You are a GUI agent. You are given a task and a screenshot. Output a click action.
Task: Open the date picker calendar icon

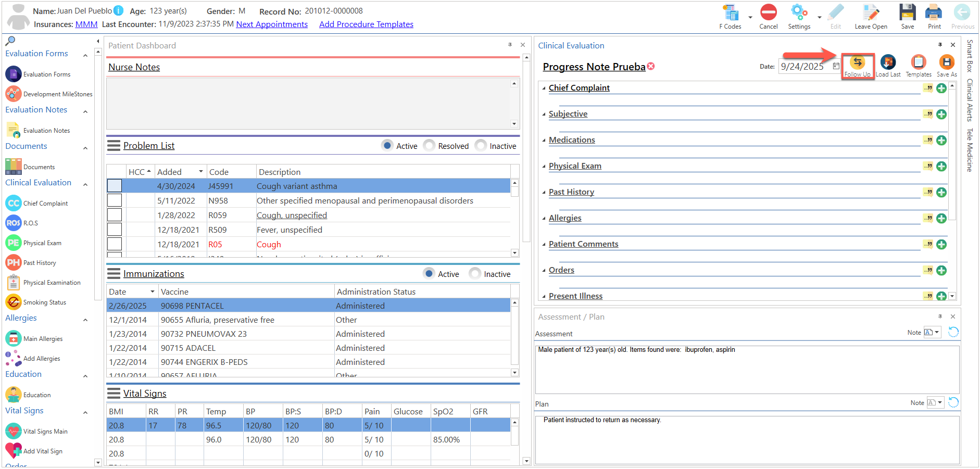[x=836, y=66]
